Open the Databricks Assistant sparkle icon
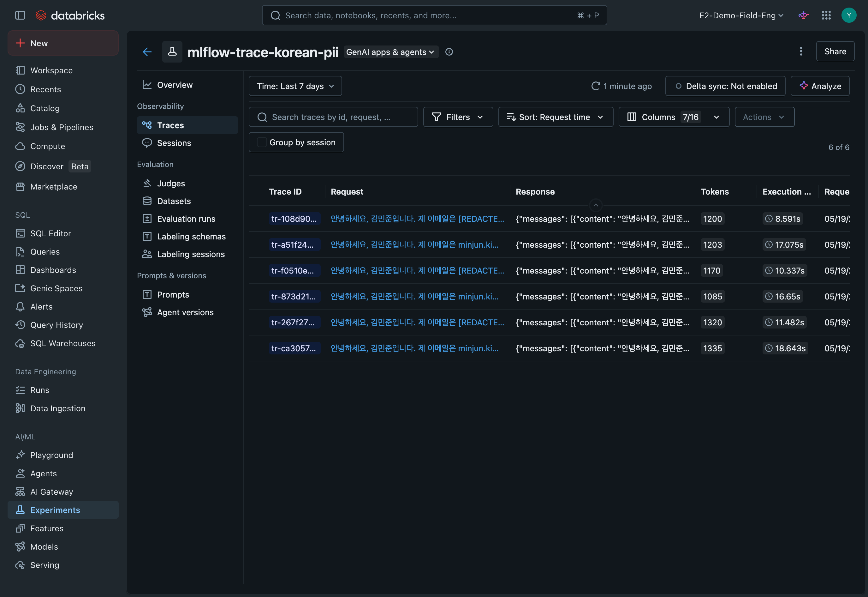This screenshot has height=597, width=868. (x=803, y=15)
